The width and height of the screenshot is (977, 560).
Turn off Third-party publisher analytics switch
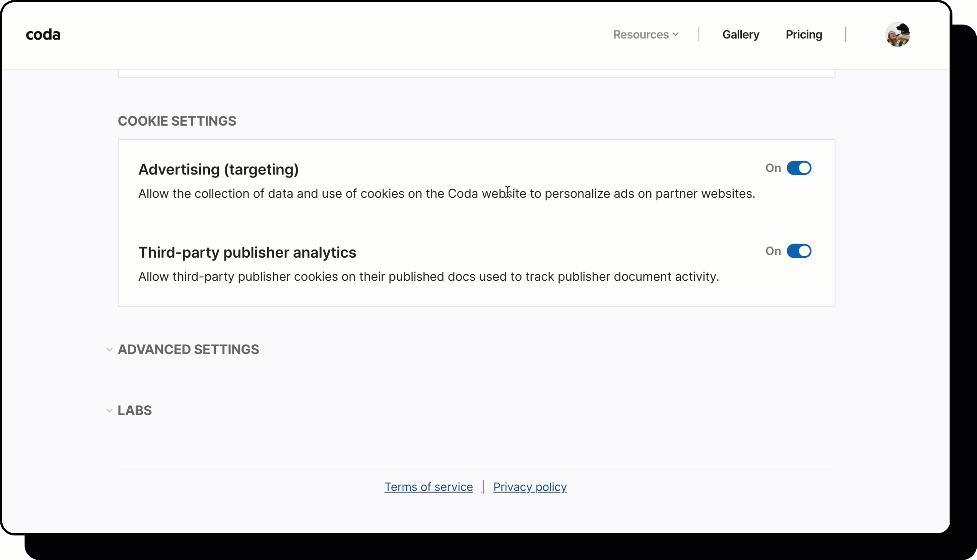pyautogui.click(x=798, y=251)
